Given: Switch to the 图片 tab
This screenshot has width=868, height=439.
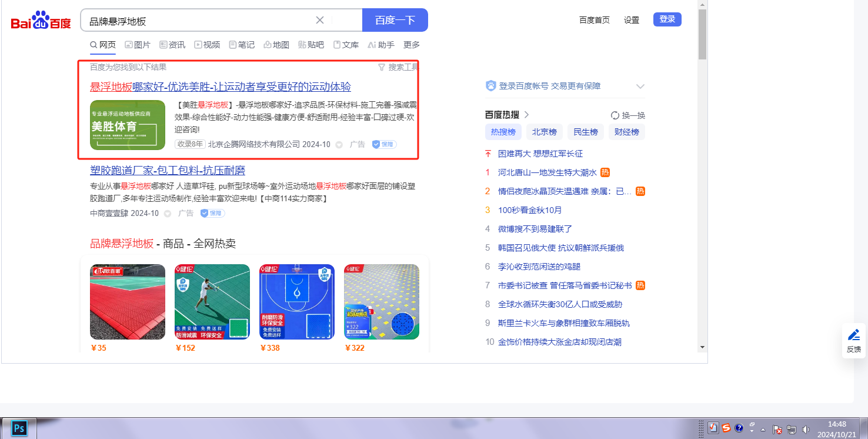Looking at the screenshot, I should coord(138,45).
